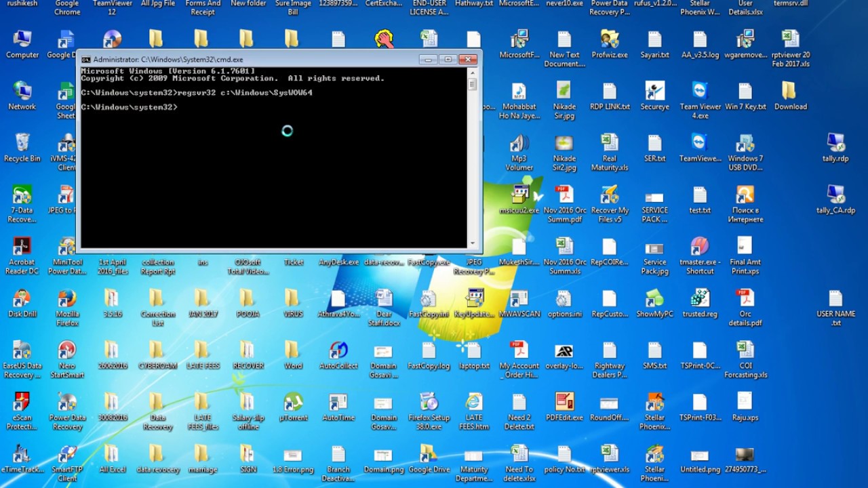Open EaseUS Data Recovery shortcut

(x=22, y=359)
